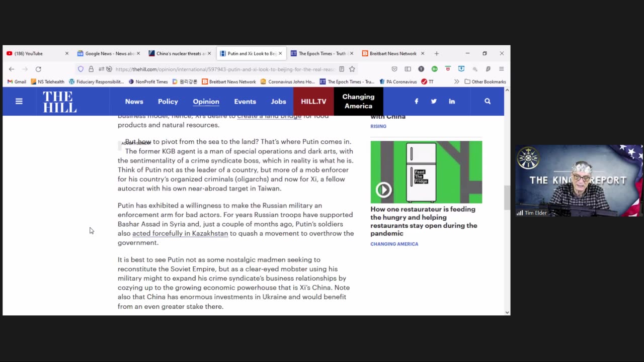644x362 pixels.
Task: Open The Hill hamburger menu
Action: tap(19, 101)
